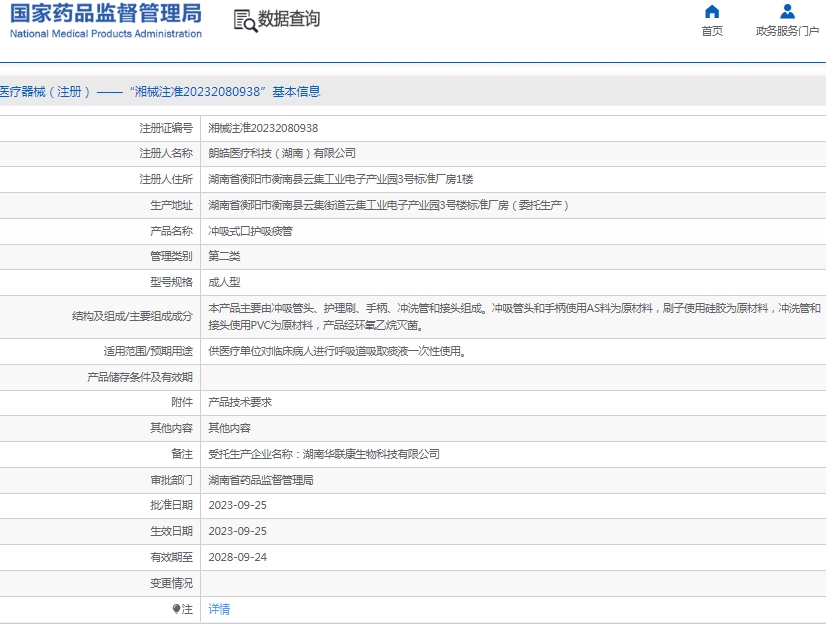Click the 批准日期 row label

pos(171,505)
